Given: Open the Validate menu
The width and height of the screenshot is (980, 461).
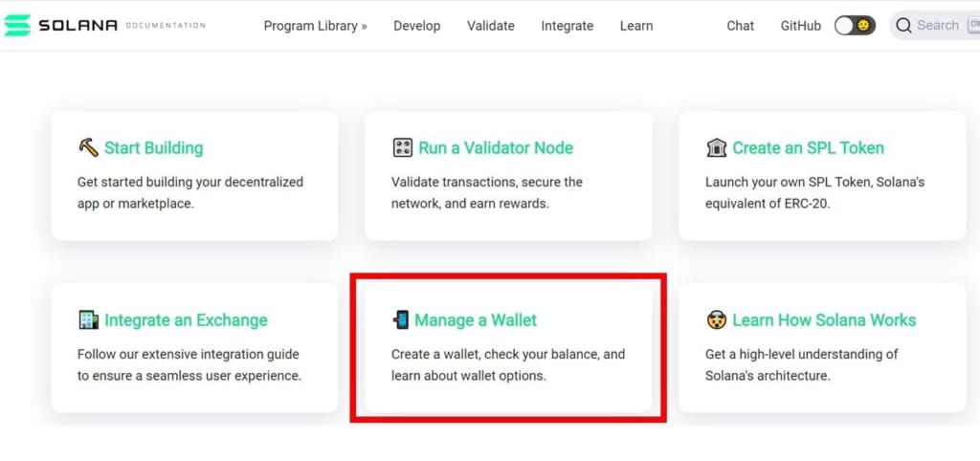Looking at the screenshot, I should click(x=491, y=26).
